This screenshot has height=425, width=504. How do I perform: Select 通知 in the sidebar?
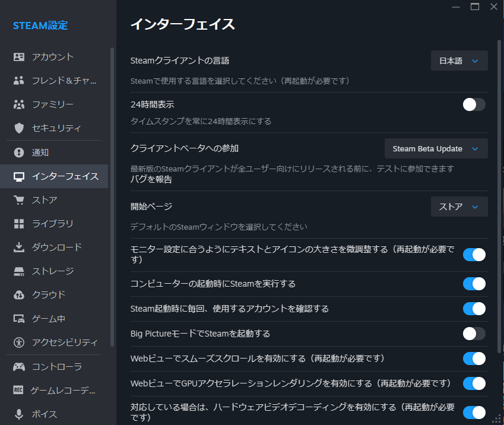tap(54, 152)
